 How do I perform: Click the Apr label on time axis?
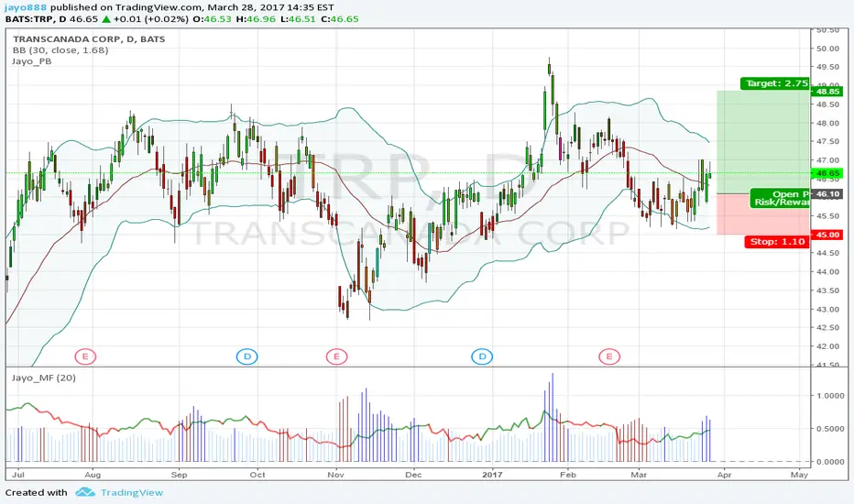[725, 475]
